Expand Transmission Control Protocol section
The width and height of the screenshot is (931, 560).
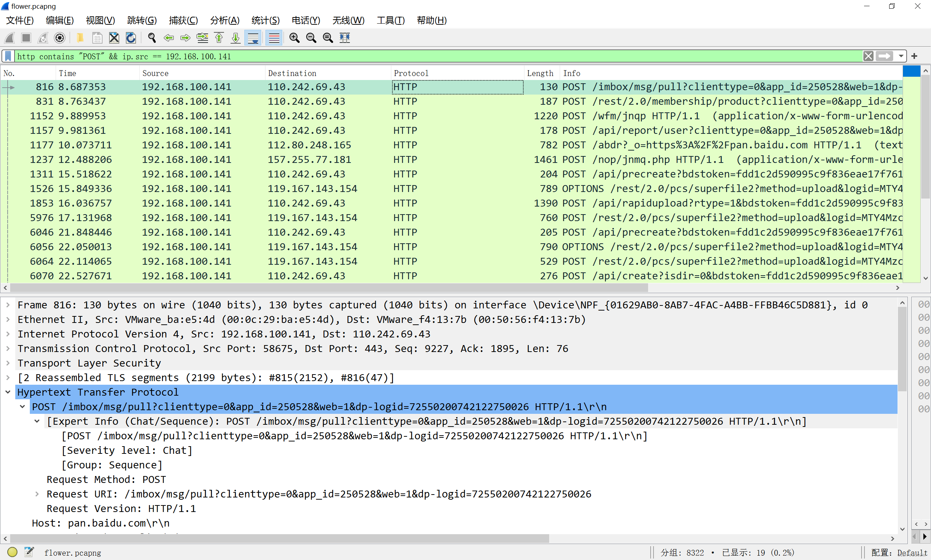(x=8, y=349)
